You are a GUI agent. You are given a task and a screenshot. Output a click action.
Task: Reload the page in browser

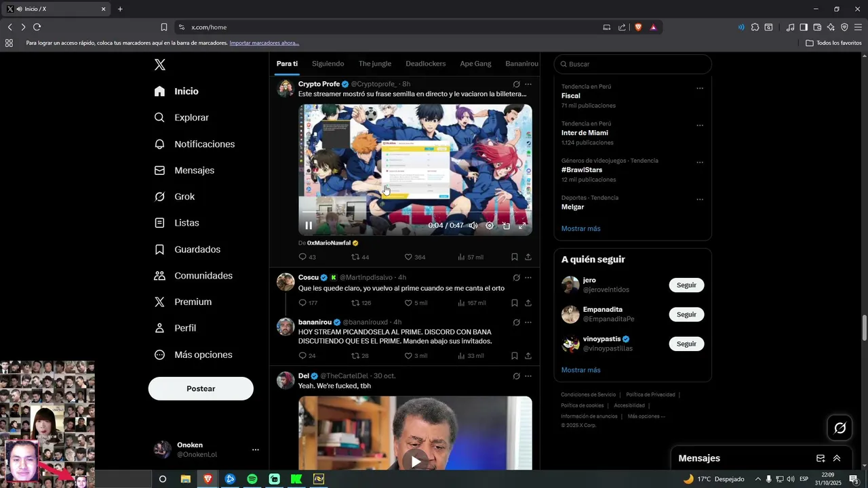click(x=37, y=27)
